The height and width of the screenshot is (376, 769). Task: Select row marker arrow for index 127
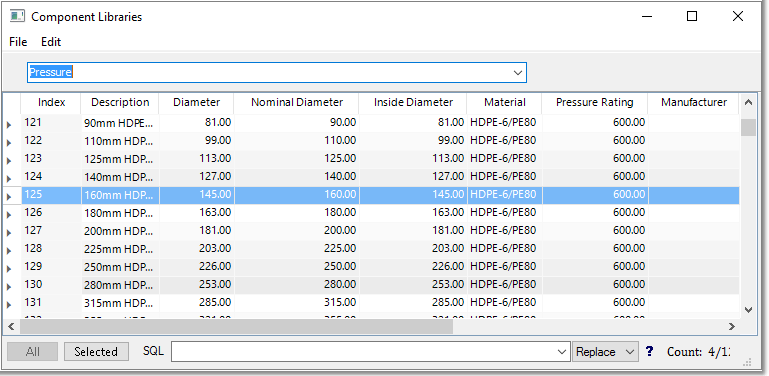[x=9, y=233]
